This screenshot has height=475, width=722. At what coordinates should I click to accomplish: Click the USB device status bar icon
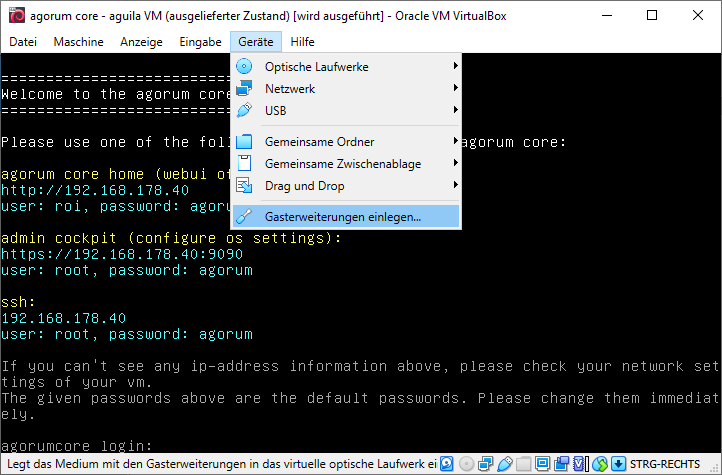[x=505, y=463]
